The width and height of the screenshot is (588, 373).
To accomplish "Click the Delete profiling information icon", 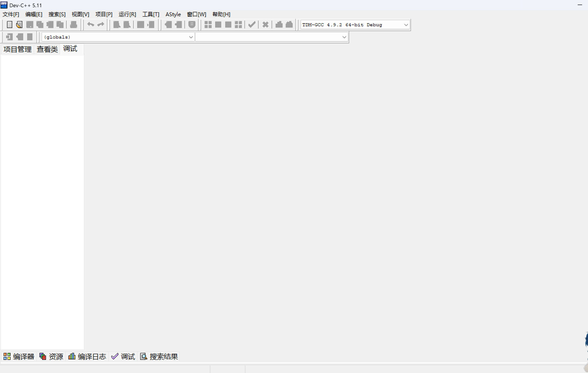I will click(289, 25).
